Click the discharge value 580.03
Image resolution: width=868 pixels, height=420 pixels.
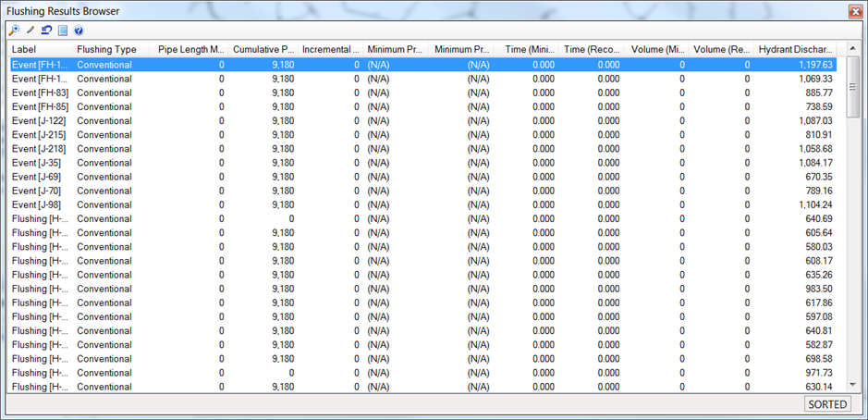tap(819, 247)
